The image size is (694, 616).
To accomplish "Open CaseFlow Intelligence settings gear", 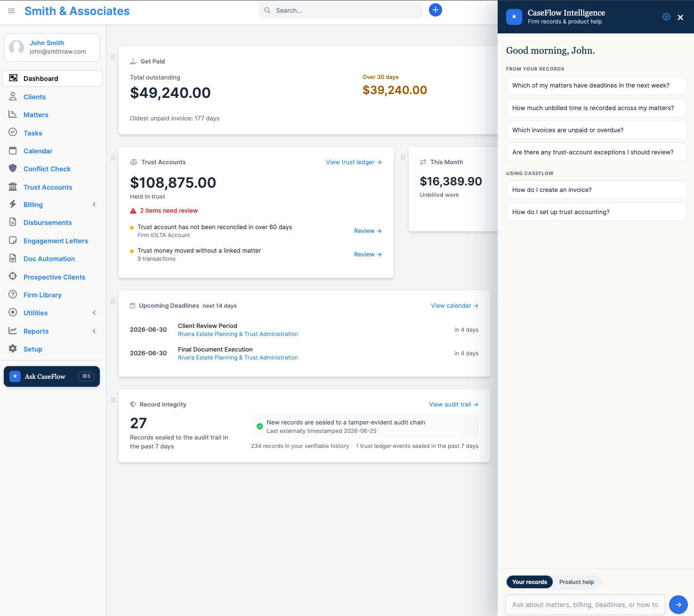I will (666, 17).
